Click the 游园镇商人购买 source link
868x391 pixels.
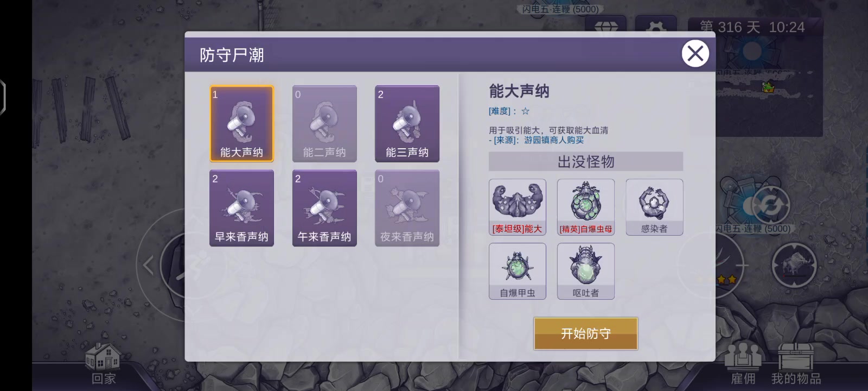pyautogui.click(x=554, y=140)
